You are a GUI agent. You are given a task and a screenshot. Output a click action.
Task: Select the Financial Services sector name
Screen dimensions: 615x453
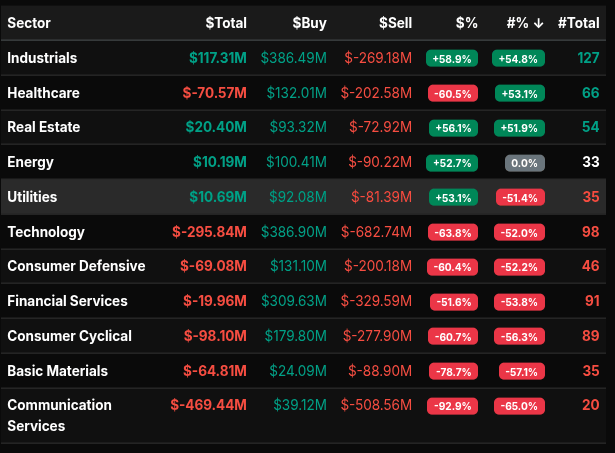67,301
